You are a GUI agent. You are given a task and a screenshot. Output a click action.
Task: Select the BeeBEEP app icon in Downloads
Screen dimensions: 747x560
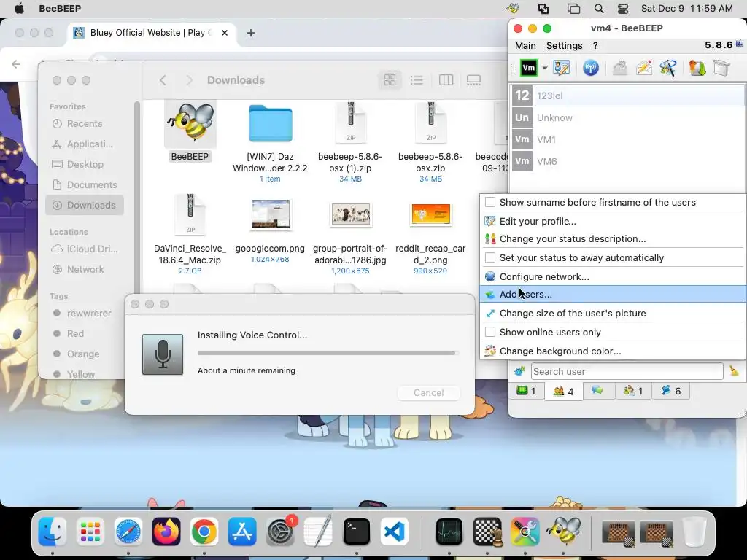[x=190, y=124]
